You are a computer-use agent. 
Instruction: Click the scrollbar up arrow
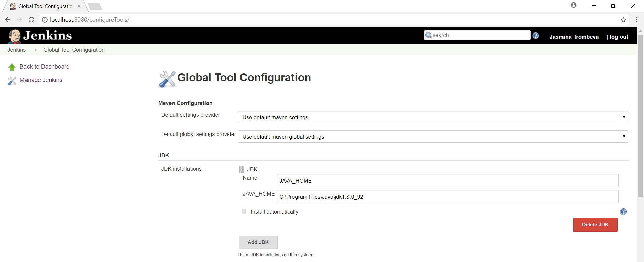(x=640, y=31)
